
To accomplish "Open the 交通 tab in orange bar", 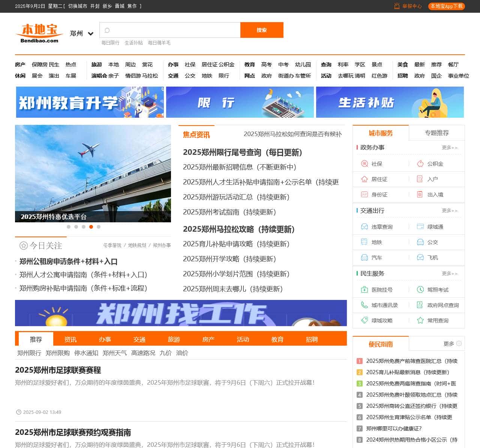I will (139, 339).
